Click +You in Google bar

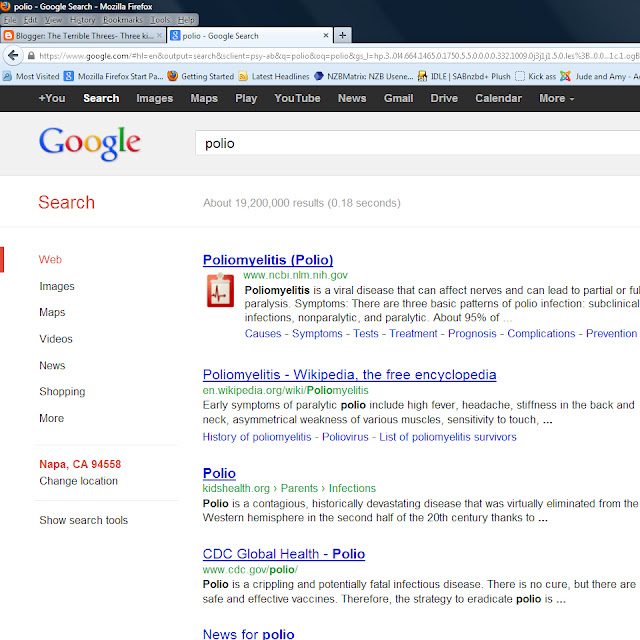(52, 98)
